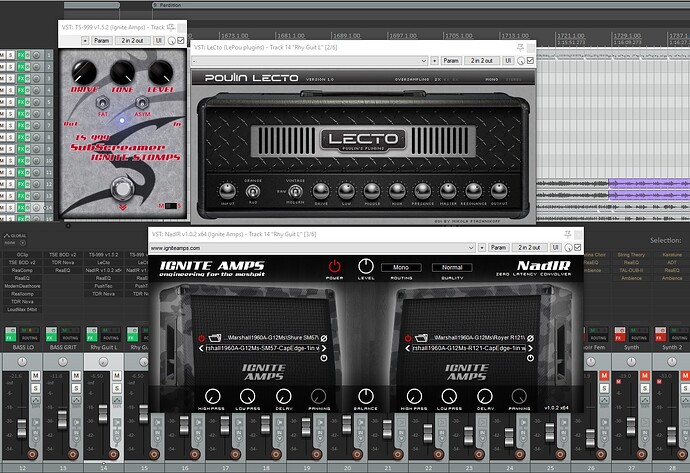690x473 pixels.
Task: Click the plus preset button in LeCto window
Action: [434, 61]
